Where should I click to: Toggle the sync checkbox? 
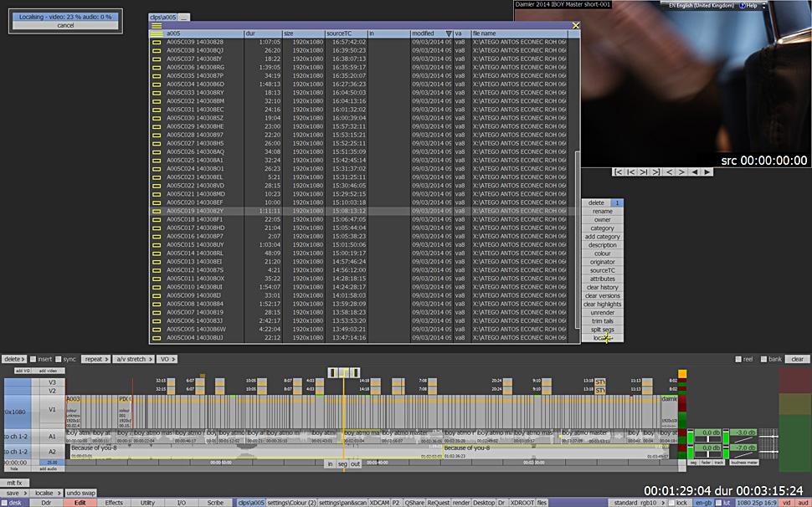tap(58, 359)
